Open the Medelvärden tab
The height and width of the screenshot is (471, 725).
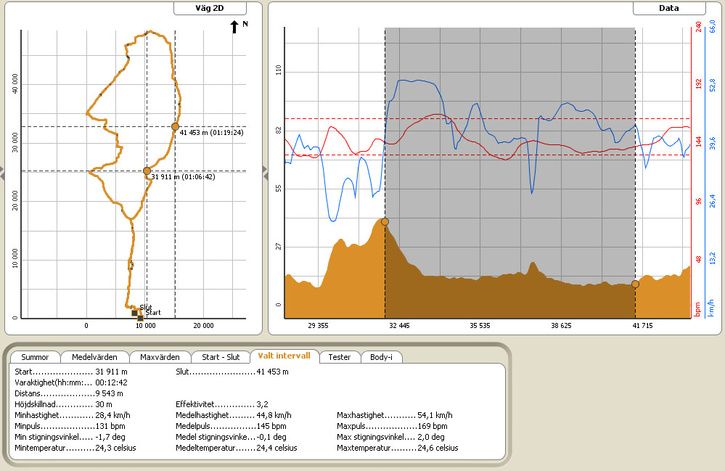pyautogui.click(x=96, y=357)
